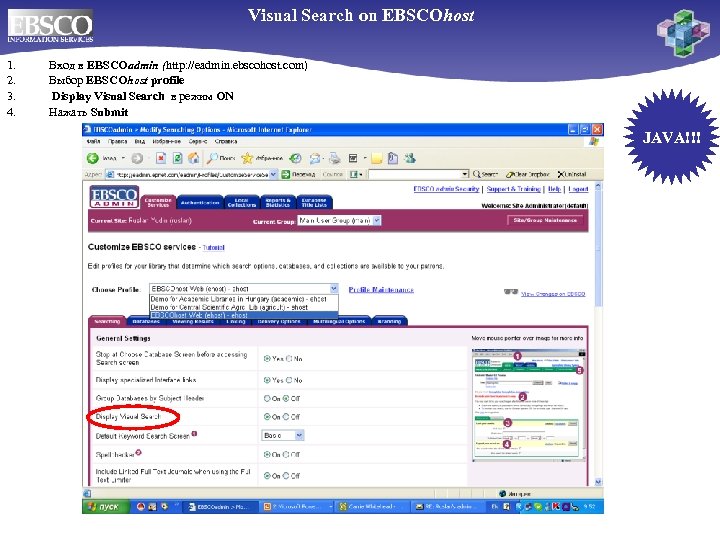Image resolution: width=720 pixels, height=540 pixels.
Task: Click the clipboard research icon in toolbar
Action: [393, 158]
